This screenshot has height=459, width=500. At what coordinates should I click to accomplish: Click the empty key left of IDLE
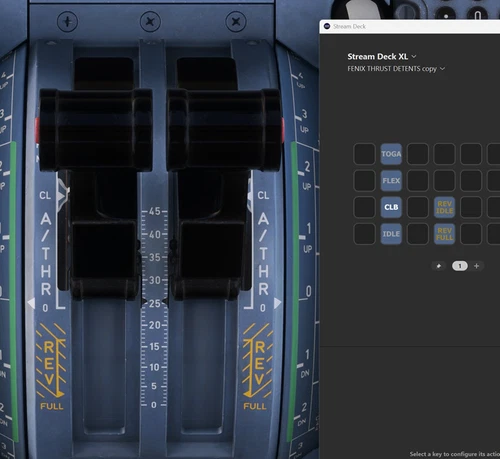364,234
